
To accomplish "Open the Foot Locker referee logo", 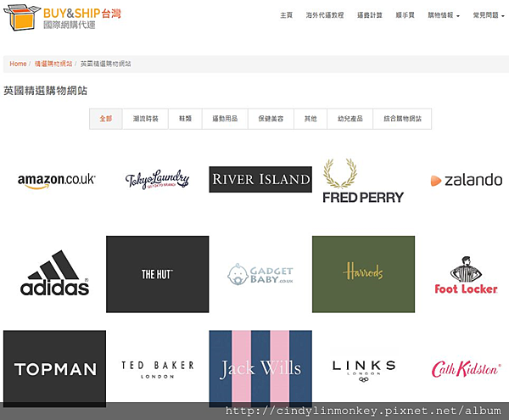I will click(x=466, y=275).
